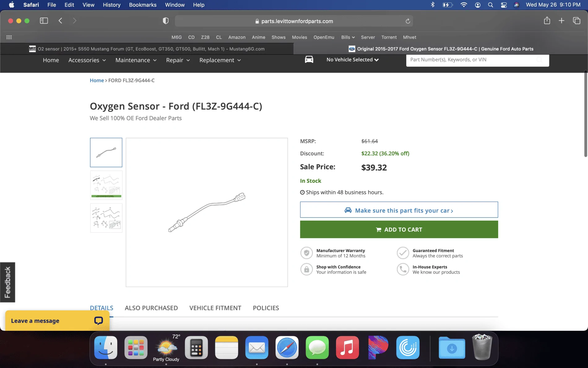Open the History menu
This screenshot has height=368, width=588.
pyautogui.click(x=112, y=5)
